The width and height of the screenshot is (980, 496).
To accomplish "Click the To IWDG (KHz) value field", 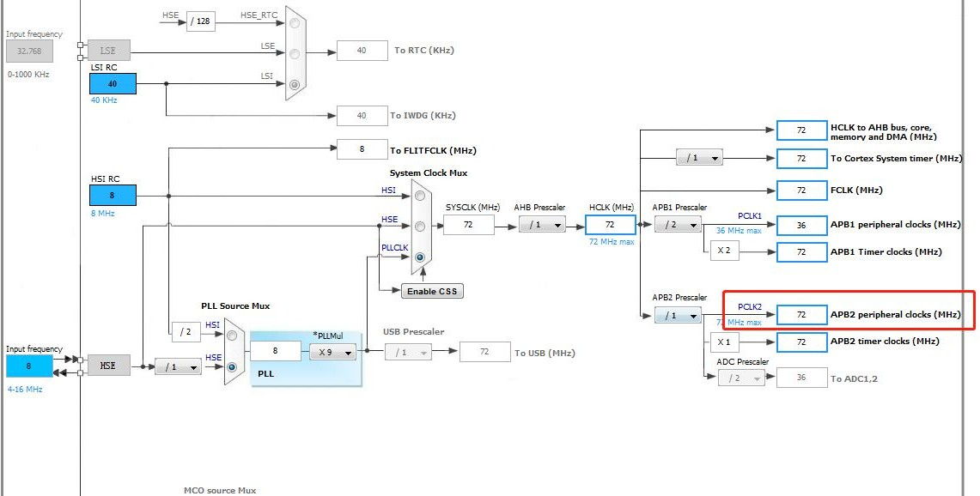I will click(362, 116).
